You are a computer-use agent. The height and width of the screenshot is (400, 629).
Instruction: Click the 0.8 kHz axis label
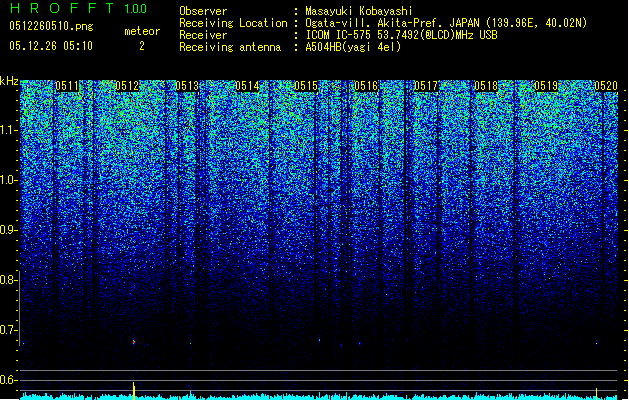(8, 280)
